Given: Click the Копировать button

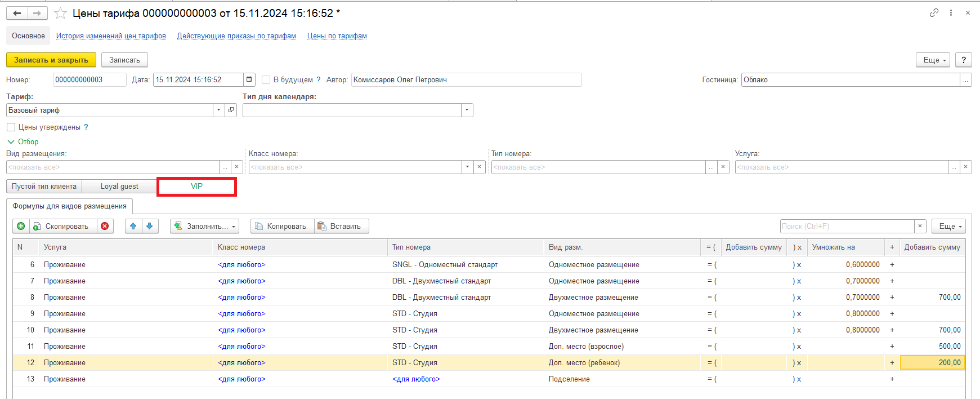Looking at the screenshot, I should pos(282,226).
